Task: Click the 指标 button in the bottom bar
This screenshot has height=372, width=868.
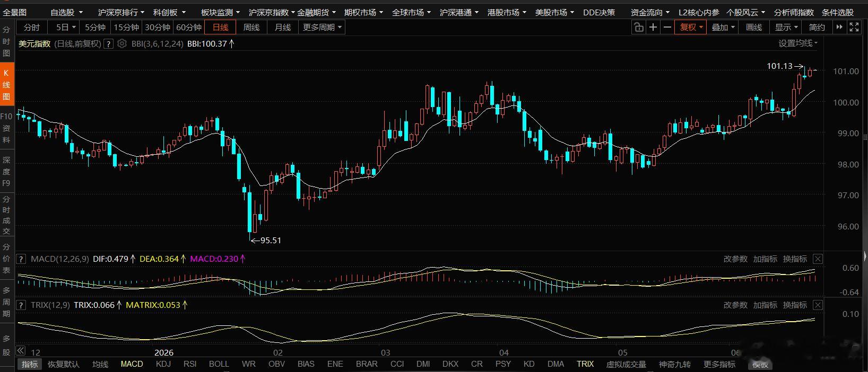Action: pos(30,364)
